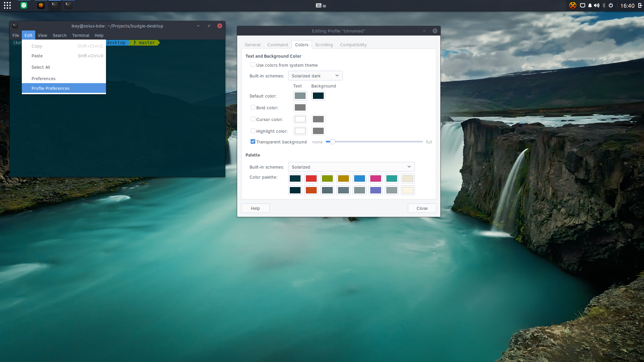
Task: Edit the magenta palette swatch
Action: [x=376, y=179]
